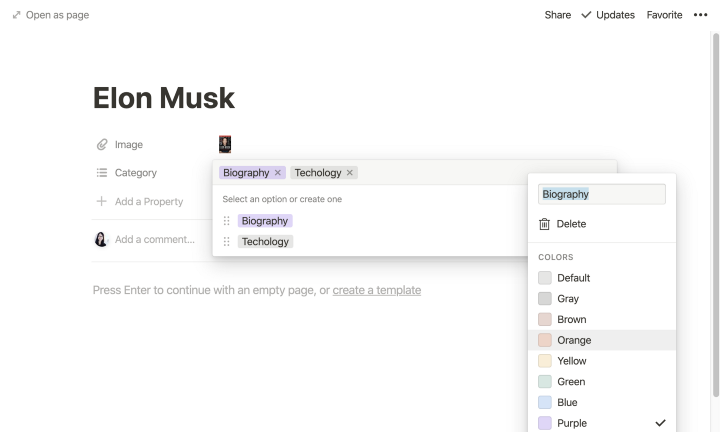Click the trash Delete icon
Screen dimensions: 720x432
click(545, 224)
